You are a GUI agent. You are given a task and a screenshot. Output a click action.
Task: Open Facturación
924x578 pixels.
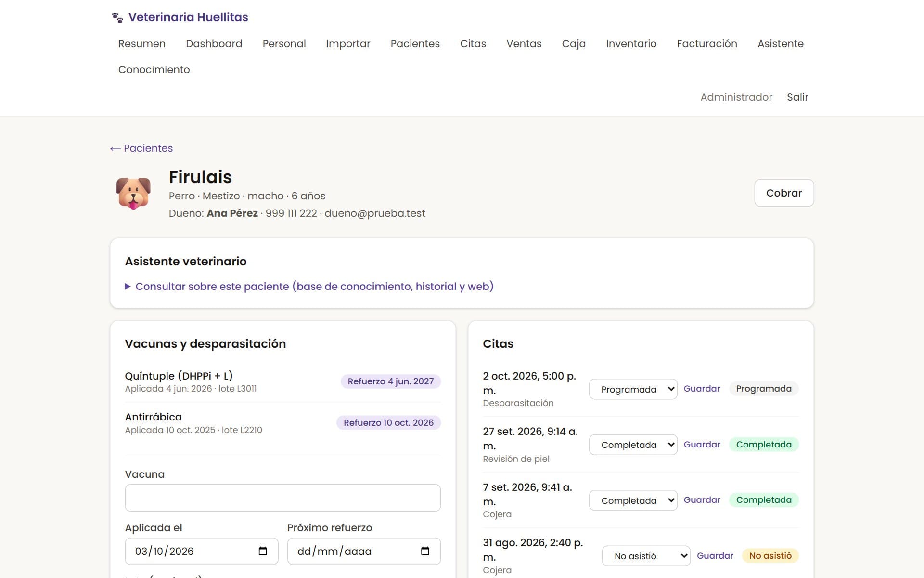pos(707,44)
